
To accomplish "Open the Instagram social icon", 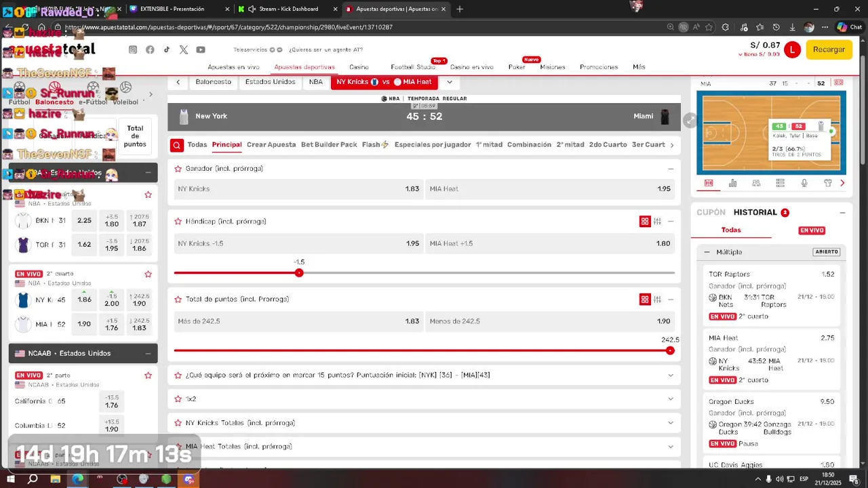I will coord(133,49).
